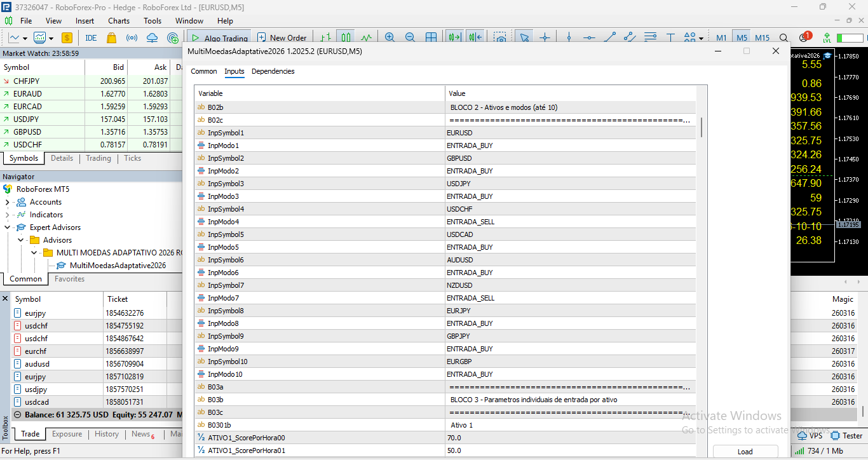This screenshot has width=868, height=460.
Task: Switch to the Dependencies tab
Action: 273,71
